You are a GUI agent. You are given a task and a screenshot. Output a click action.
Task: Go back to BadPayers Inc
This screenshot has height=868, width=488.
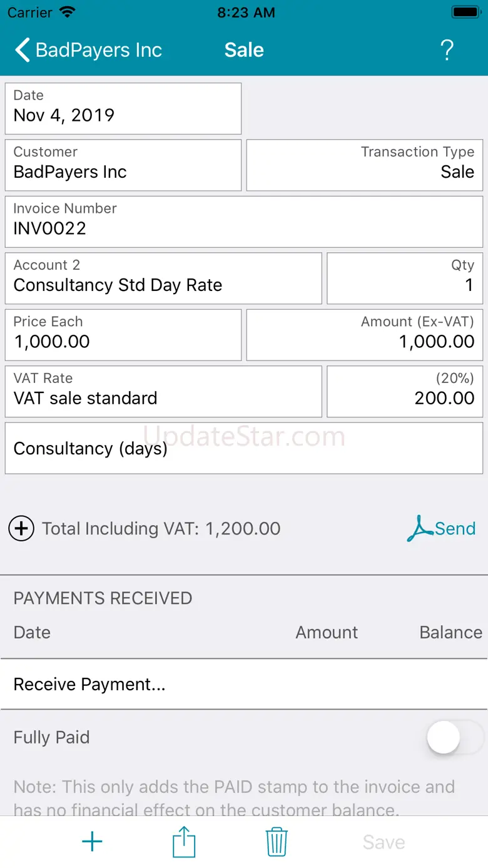(88, 50)
